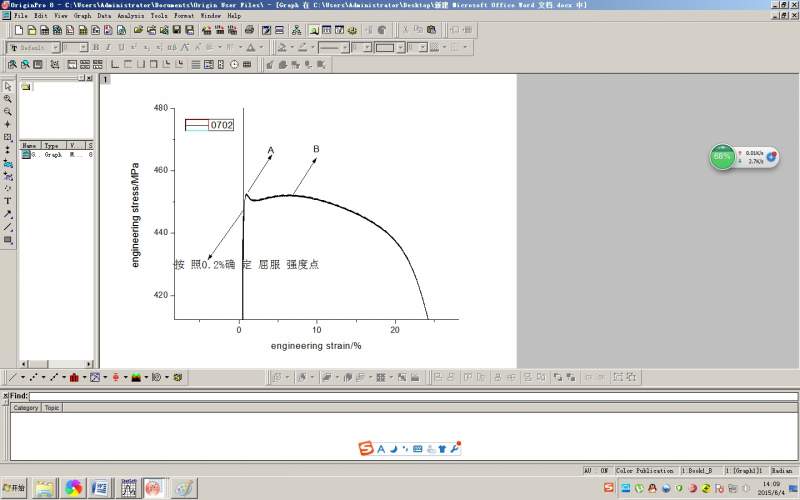Select the Graph item row in Project Explorer

[56, 154]
